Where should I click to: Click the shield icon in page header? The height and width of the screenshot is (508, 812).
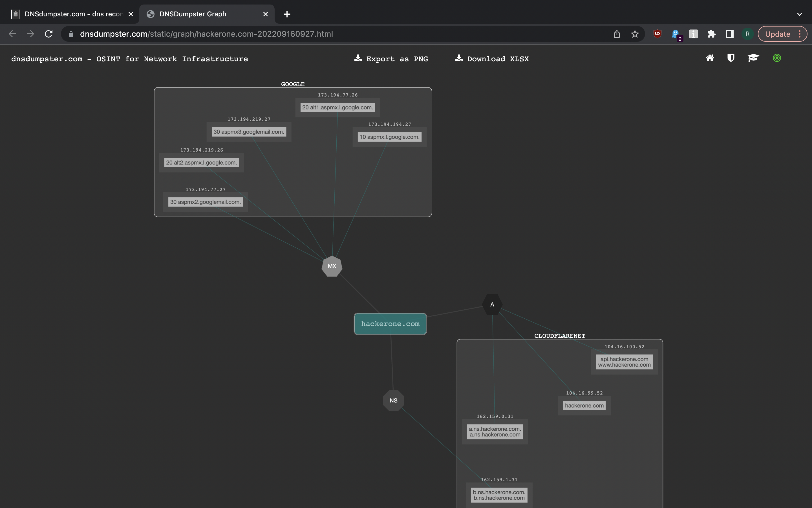tap(731, 58)
